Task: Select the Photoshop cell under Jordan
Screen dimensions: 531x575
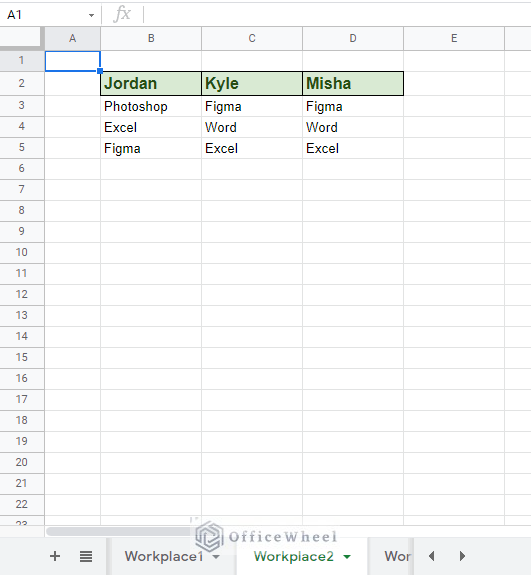Action: (x=151, y=106)
